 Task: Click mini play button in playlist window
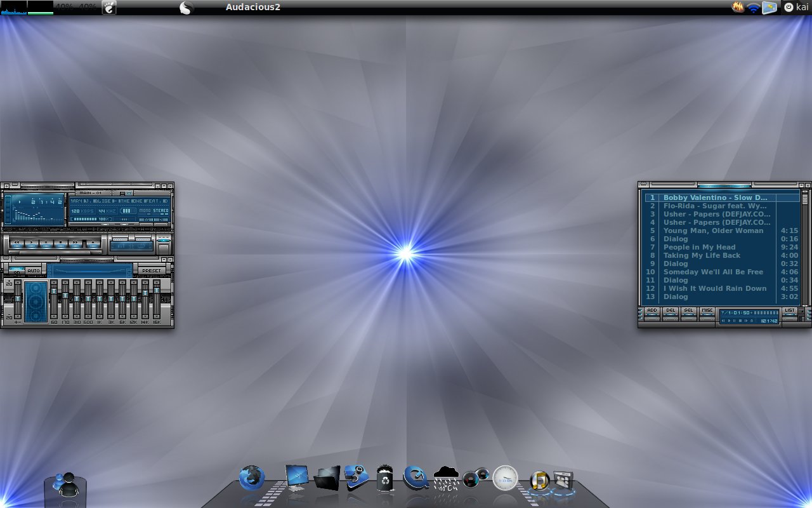coord(730,321)
